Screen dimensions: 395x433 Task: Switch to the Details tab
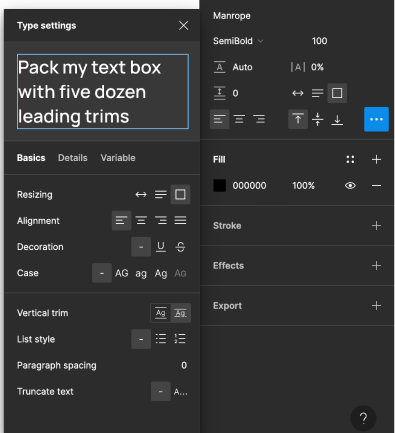point(73,158)
